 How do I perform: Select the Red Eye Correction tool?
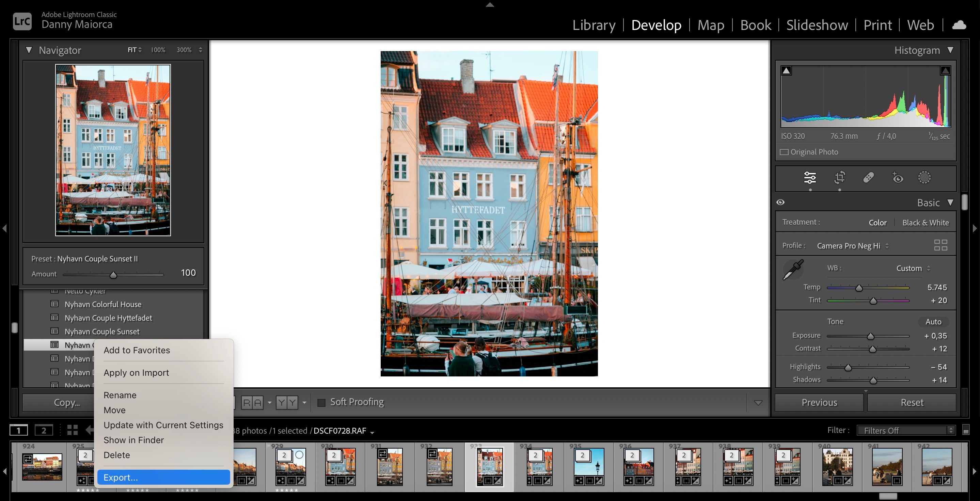coord(897,178)
